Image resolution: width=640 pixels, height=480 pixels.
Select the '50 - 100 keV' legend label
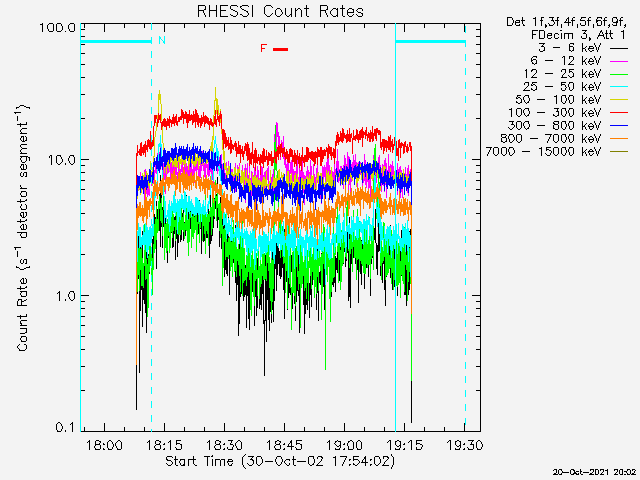558,100
